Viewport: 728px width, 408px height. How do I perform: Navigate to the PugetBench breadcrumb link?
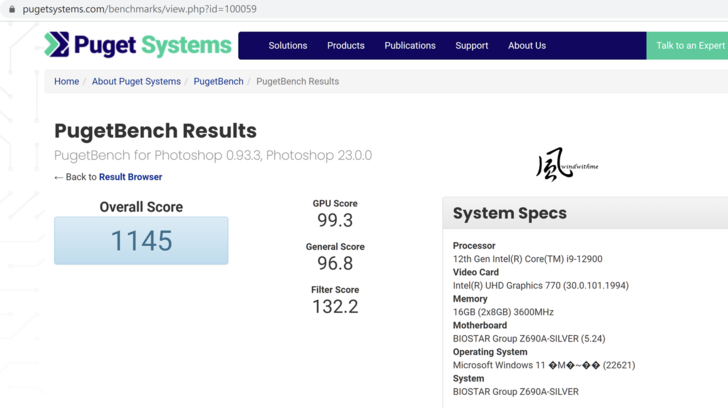[x=218, y=82]
